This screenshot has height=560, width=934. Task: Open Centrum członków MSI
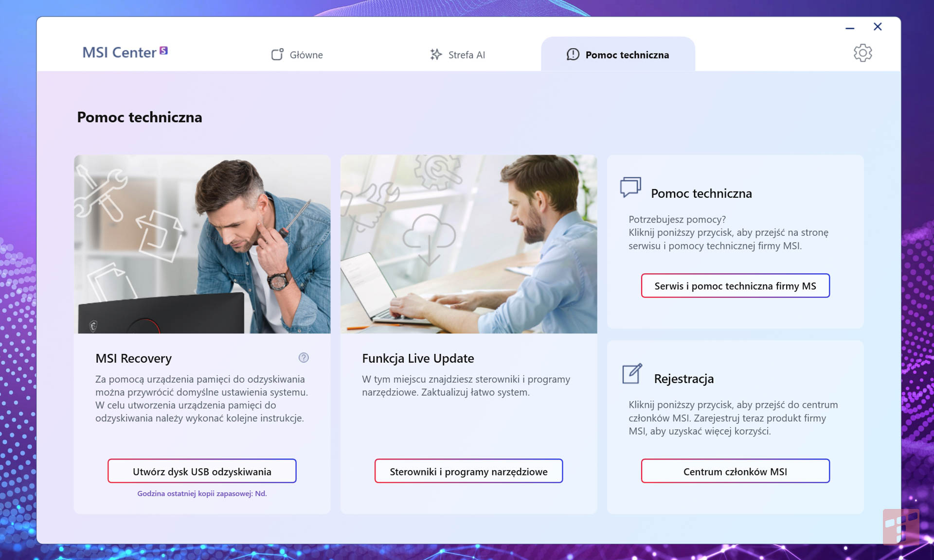735,471
